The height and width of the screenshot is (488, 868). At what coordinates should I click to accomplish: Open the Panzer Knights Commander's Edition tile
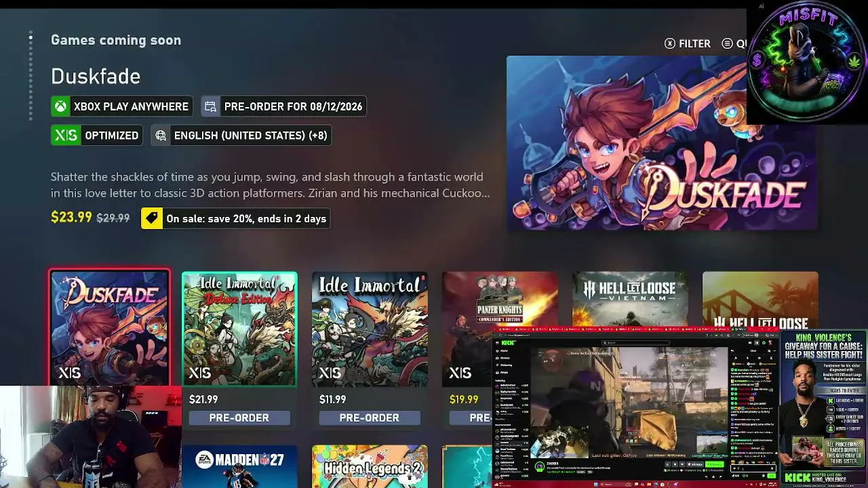(500, 300)
